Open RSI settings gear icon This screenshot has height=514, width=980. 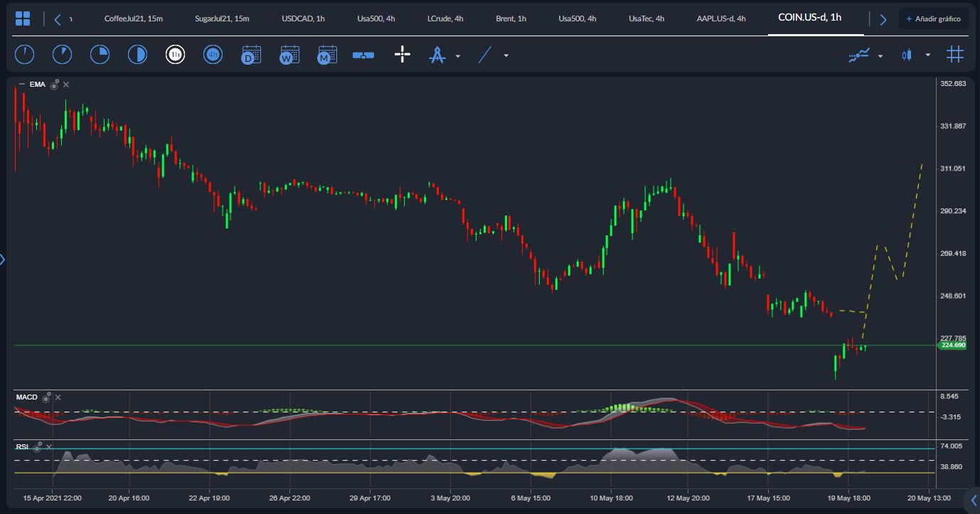tap(37, 446)
